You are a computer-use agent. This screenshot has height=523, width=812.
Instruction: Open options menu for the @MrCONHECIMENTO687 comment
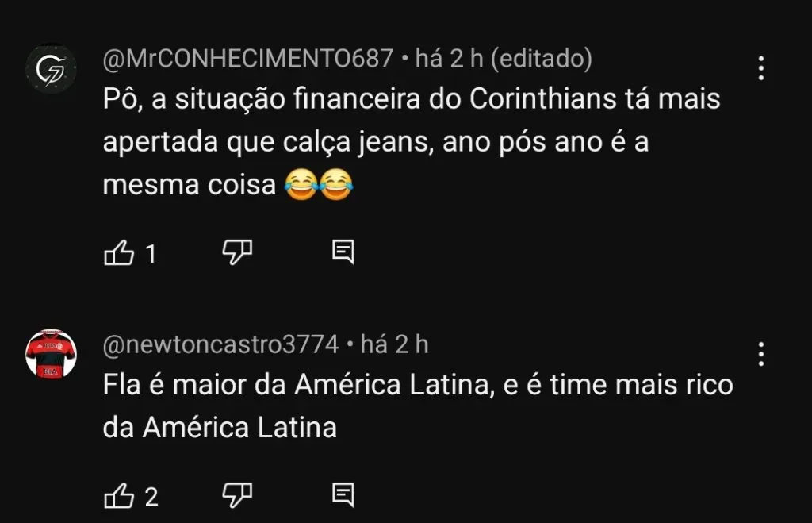click(x=760, y=68)
